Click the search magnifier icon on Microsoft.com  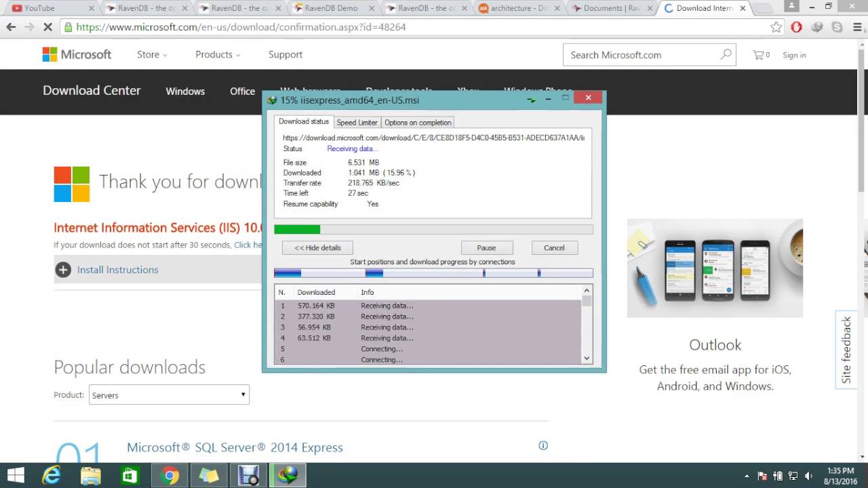(x=726, y=54)
